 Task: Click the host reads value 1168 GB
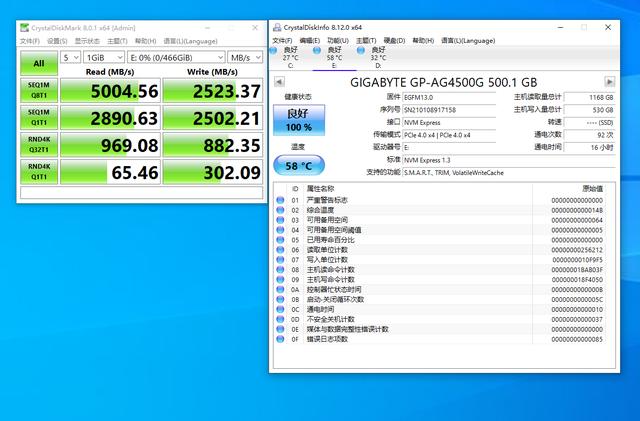coord(589,98)
